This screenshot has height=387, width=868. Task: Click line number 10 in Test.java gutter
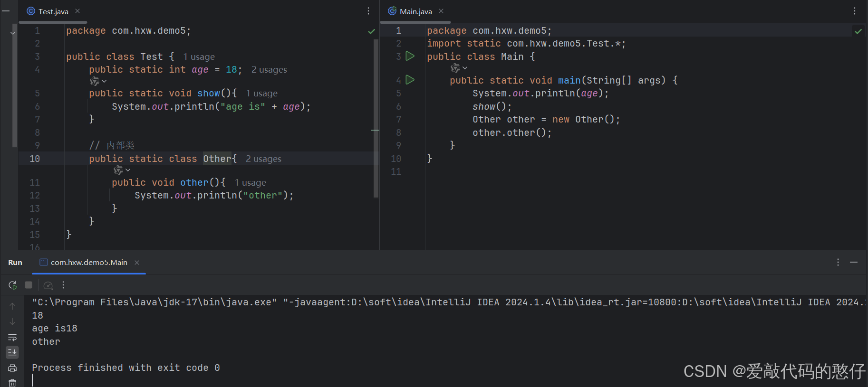click(35, 159)
